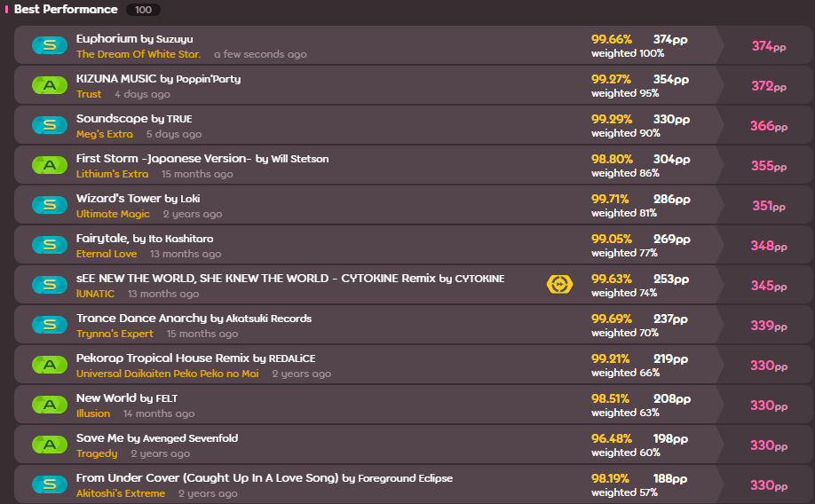The image size is (815, 504).
Task: Click the Double Time mod icon
Action: [x=559, y=285]
